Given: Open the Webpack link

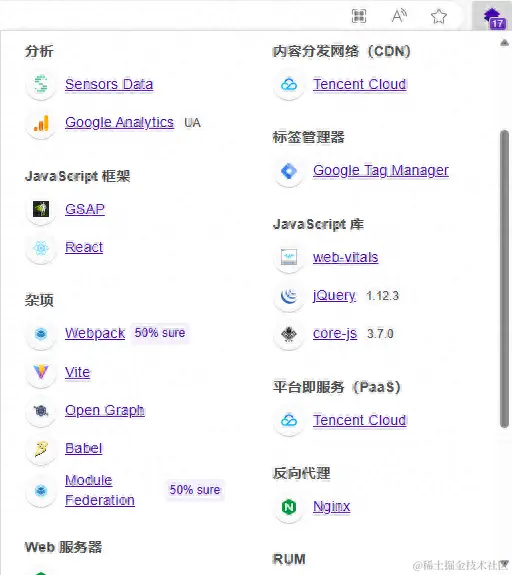Looking at the screenshot, I should [x=95, y=333].
